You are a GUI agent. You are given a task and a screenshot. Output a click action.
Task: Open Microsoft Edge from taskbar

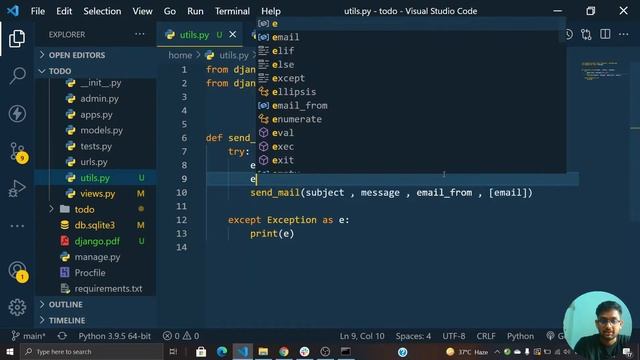[222, 351]
